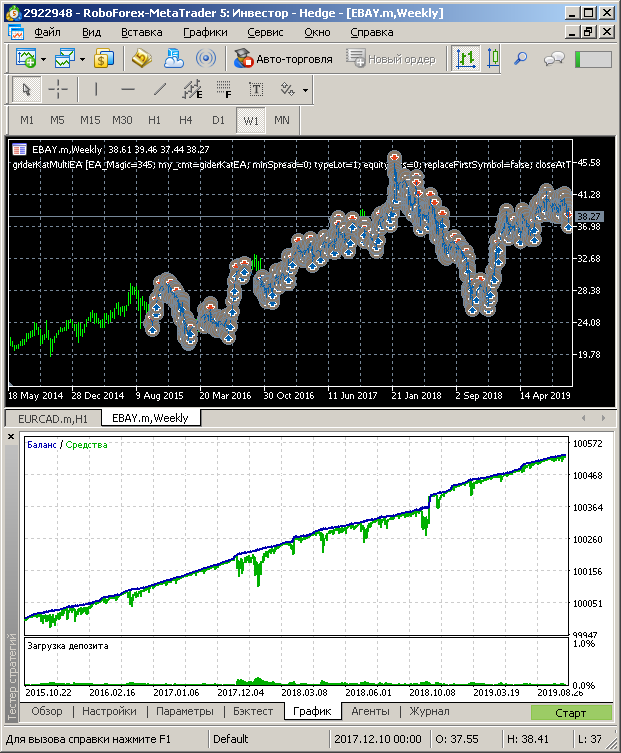Switch to M5 timeframe
Viewport: 621px width, 753px height.
coord(57,120)
